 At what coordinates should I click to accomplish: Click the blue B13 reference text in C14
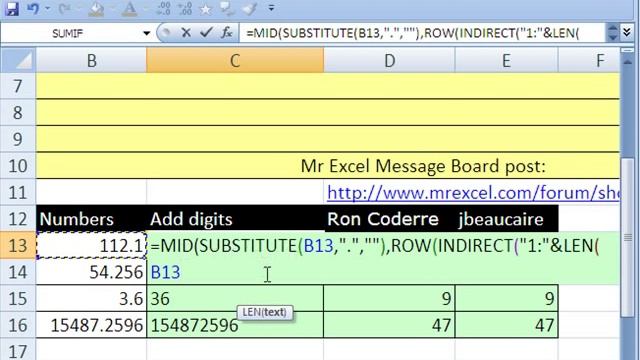(165, 272)
